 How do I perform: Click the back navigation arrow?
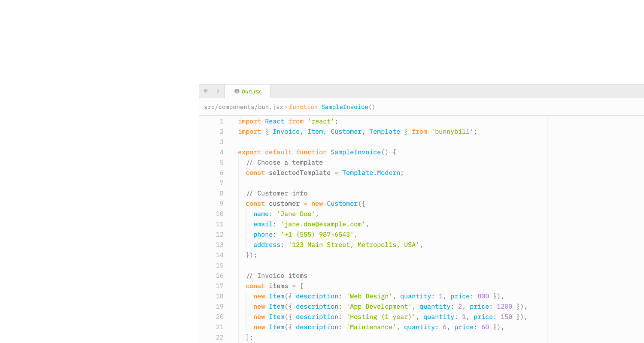[206, 91]
